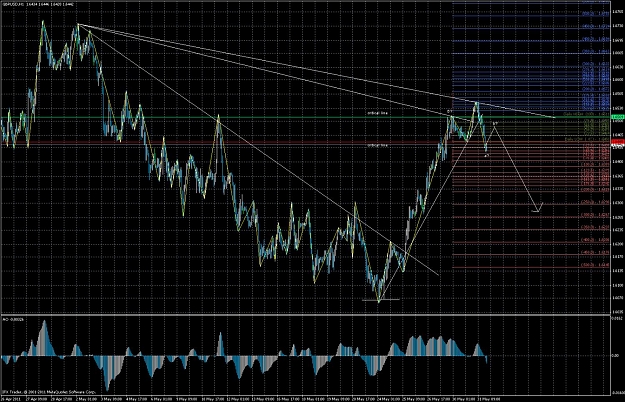Image resolution: width=625 pixels, height=402 pixels.
Task: Click the green price tag on the price scale
Action: click(x=617, y=117)
